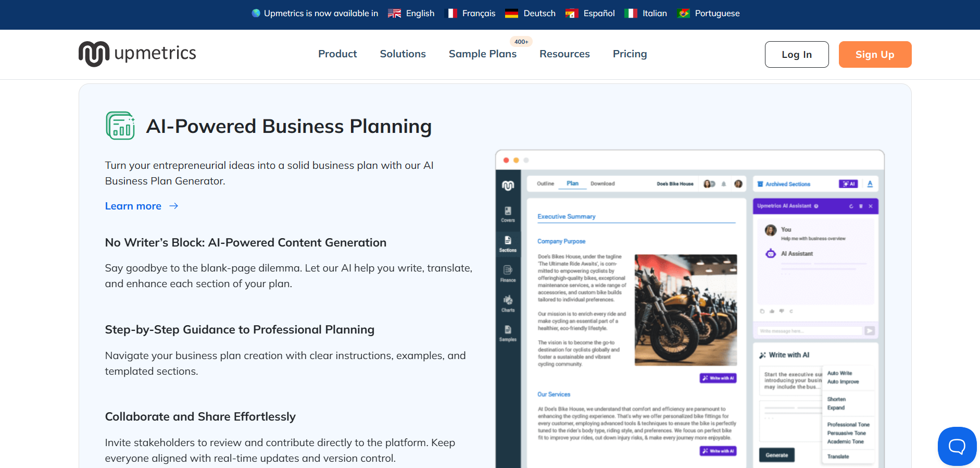Open the Sample Plans menu
The image size is (980, 468).
(x=483, y=54)
